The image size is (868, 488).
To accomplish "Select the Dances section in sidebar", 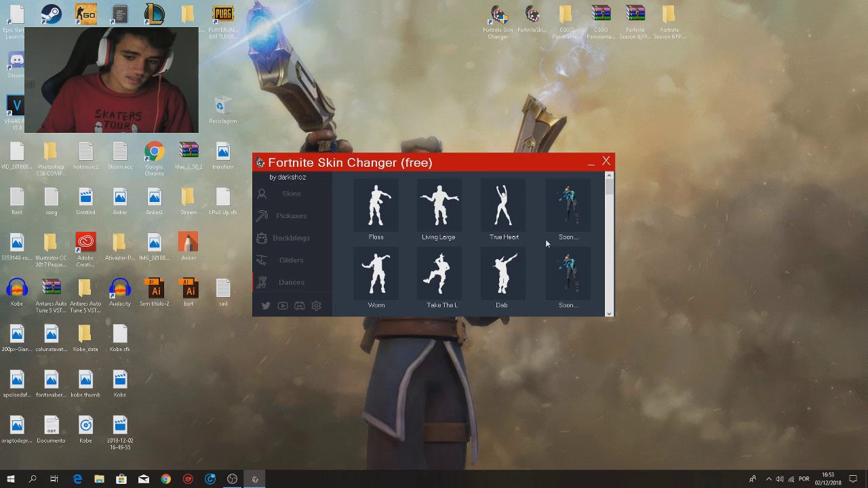I will pos(292,282).
